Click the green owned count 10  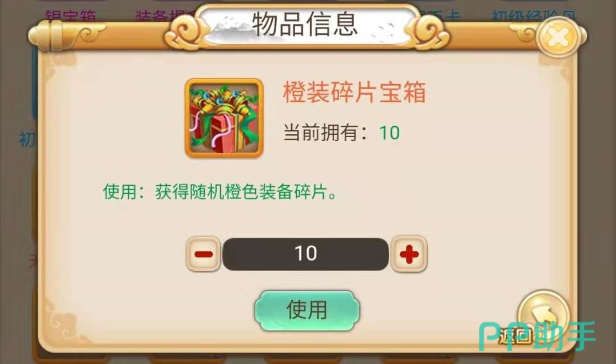click(x=390, y=133)
